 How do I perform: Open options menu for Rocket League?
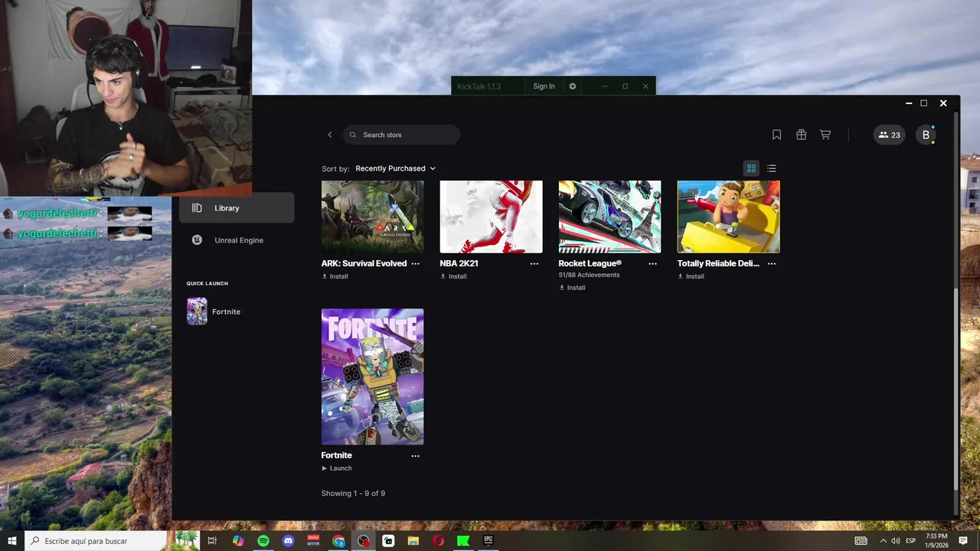click(652, 263)
